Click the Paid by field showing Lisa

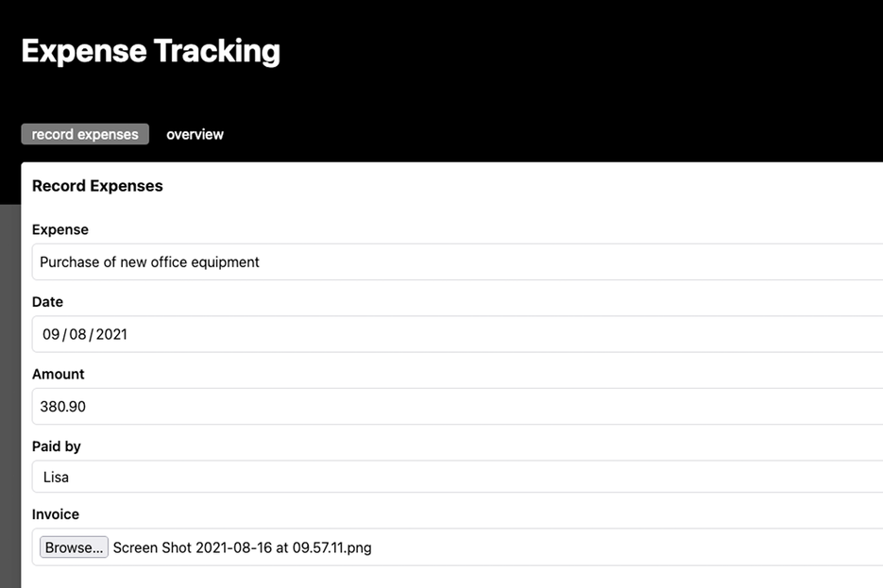pyautogui.click(x=378, y=477)
